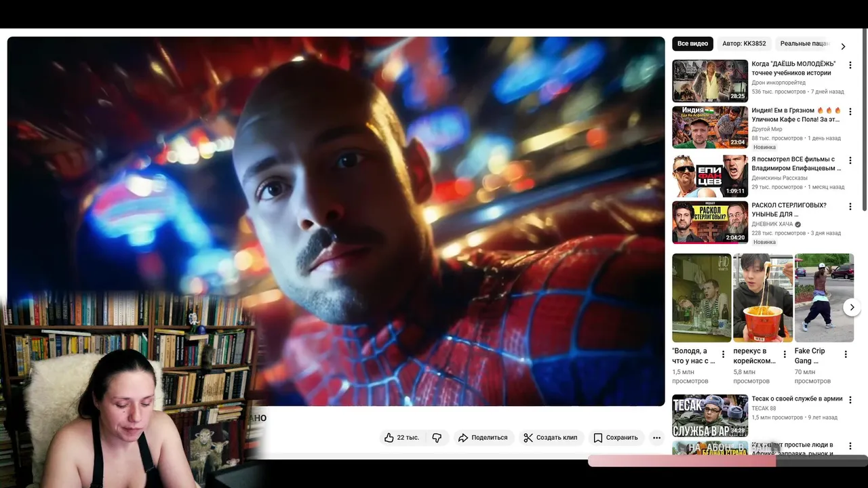Select the Реальные пацаны filter chip
The image size is (868, 488).
coord(804,44)
